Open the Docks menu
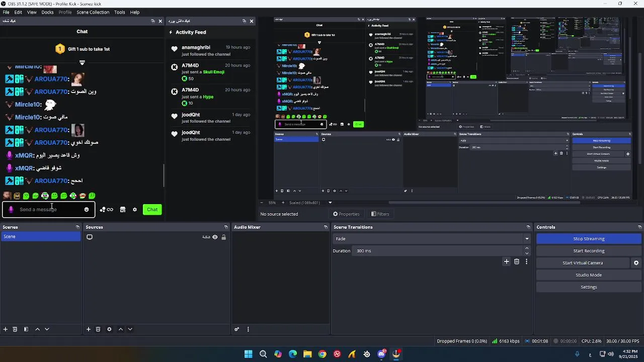The height and width of the screenshot is (362, 644). [x=47, y=12]
